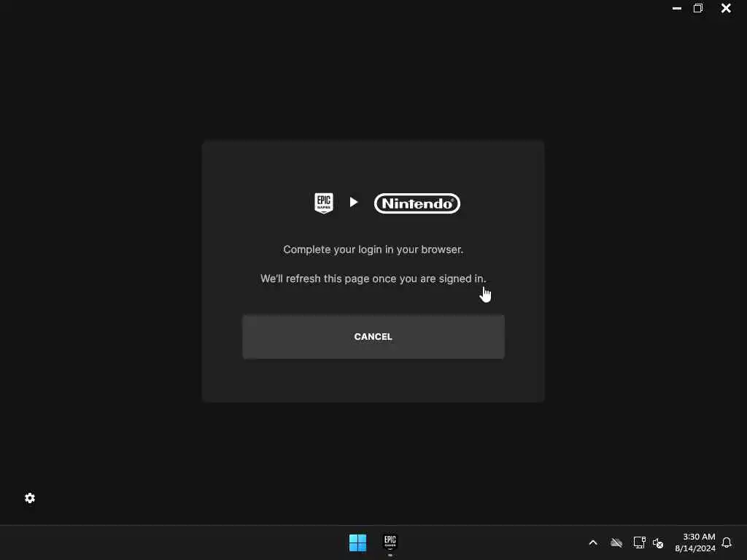Click the muted volume tray icon
This screenshot has width=747, height=560.
click(658, 542)
